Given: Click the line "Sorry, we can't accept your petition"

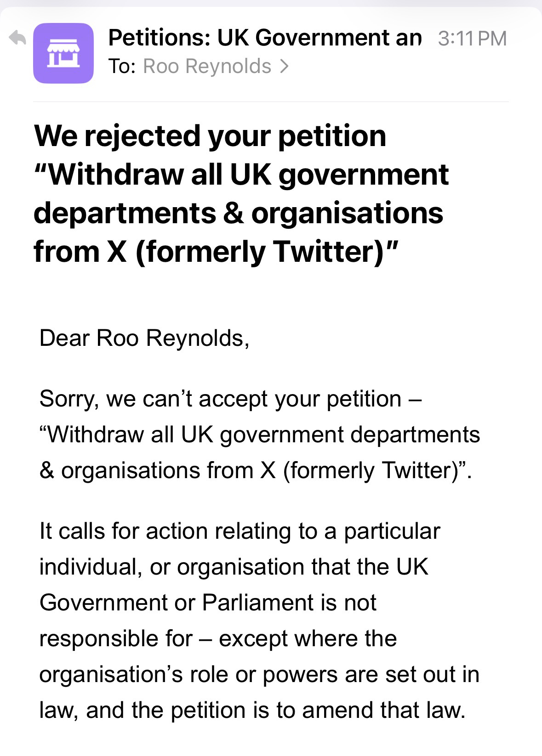Looking at the screenshot, I should click(230, 399).
